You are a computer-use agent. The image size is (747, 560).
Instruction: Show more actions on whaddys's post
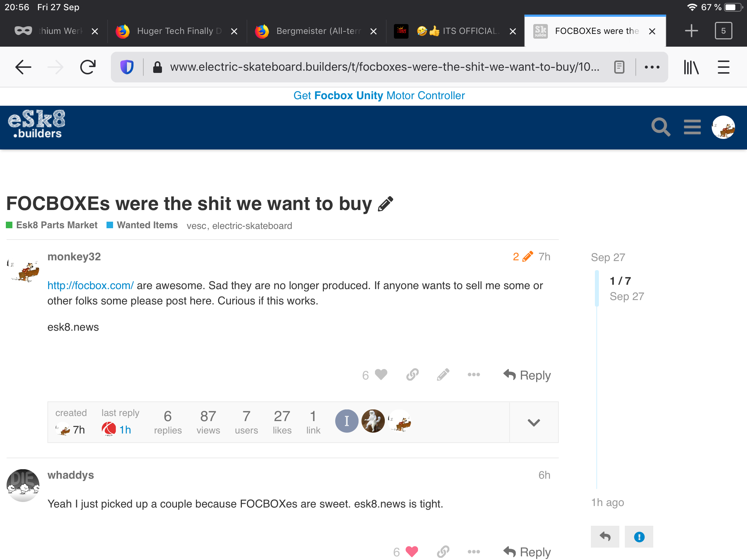coord(474,552)
